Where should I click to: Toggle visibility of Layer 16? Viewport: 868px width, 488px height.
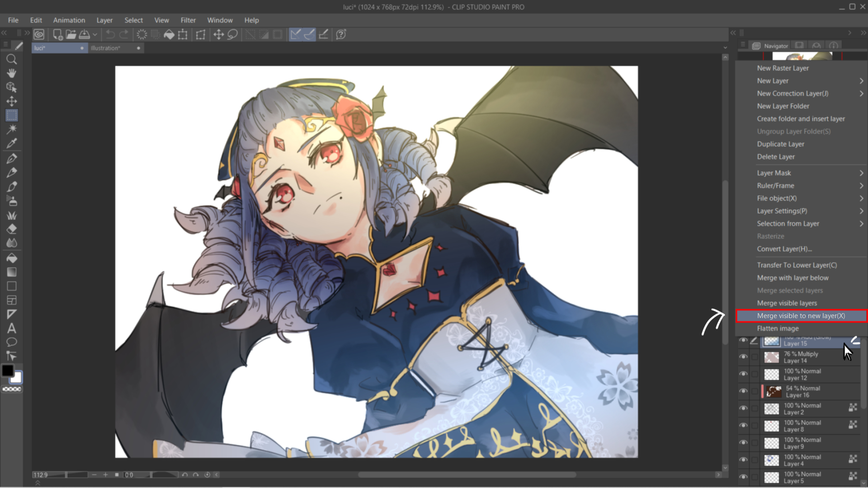(744, 391)
